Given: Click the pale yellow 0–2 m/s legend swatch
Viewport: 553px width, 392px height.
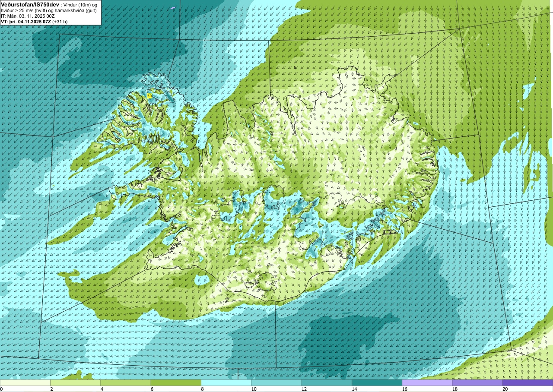Looking at the screenshot, I should (25, 383).
